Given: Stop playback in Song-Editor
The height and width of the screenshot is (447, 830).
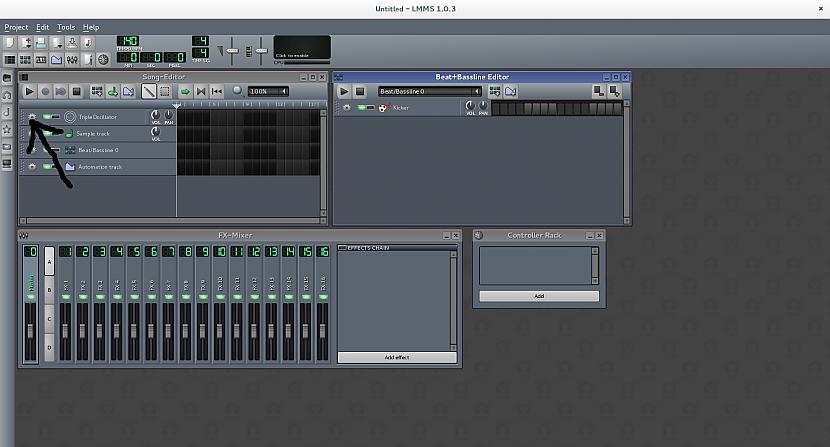Looking at the screenshot, I should click(x=77, y=92).
